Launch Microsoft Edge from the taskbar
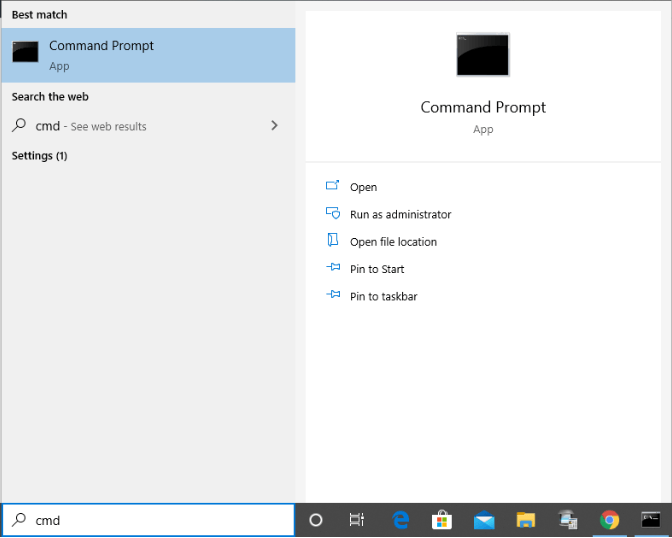Image resolution: width=672 pixels, height=538 pixels. (x=401, y=520)
